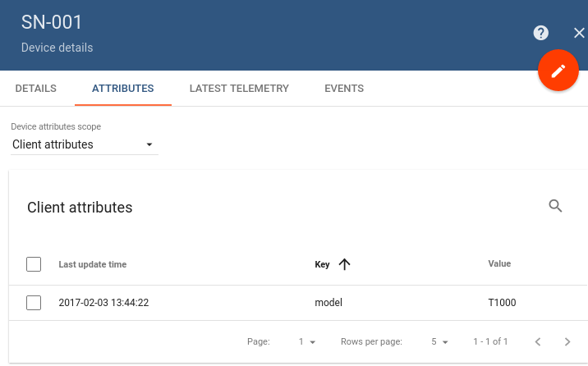Switch to the Latest Telemetry tab
The width and height of the screenshot is (588, 366).
click(x=239, y=89)
